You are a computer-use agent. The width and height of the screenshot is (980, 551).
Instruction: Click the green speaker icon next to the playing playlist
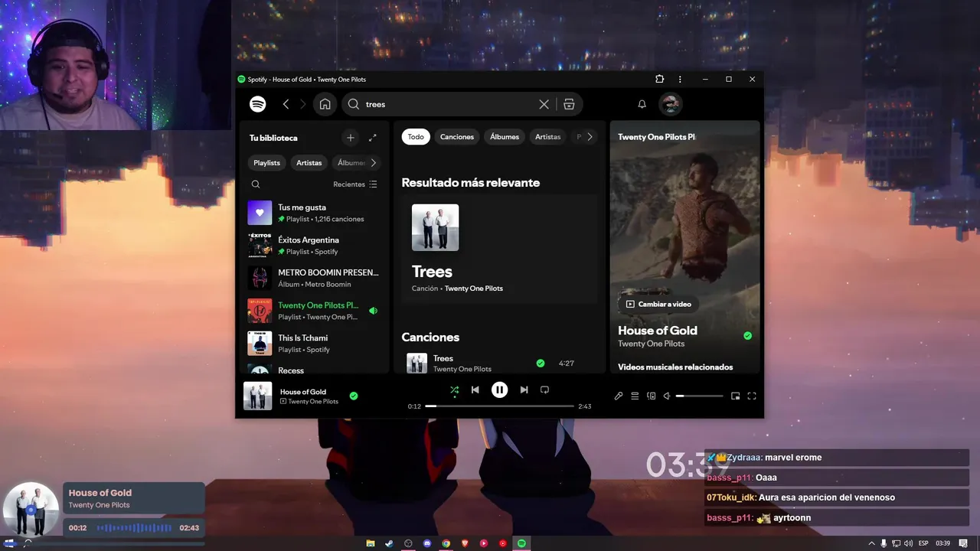(373, 311)
